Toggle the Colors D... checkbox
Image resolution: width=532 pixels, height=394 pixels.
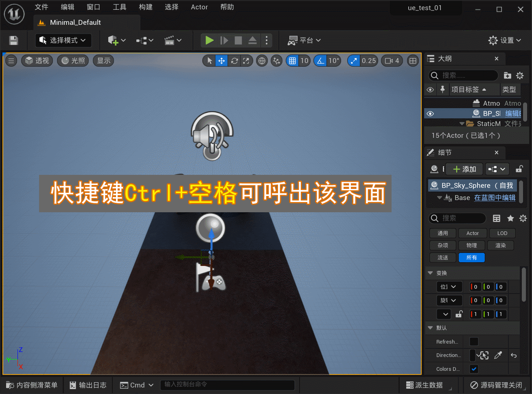point(474,369)
